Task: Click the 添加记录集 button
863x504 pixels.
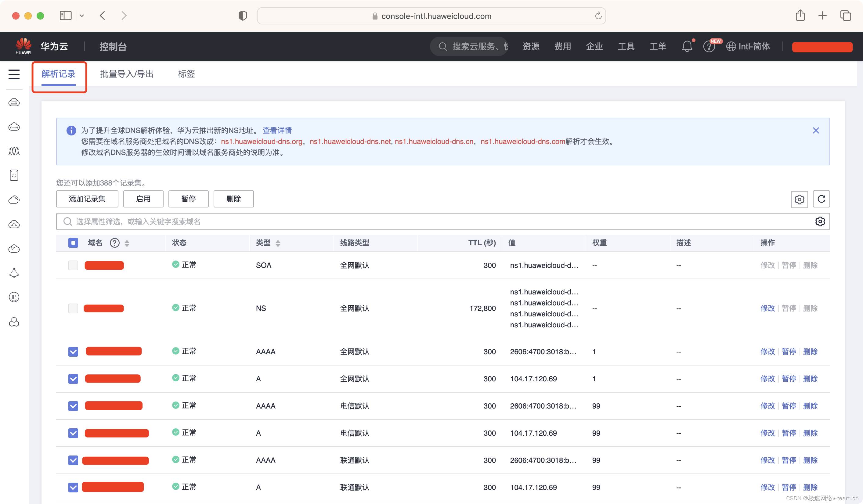Action: coord(87,199)
